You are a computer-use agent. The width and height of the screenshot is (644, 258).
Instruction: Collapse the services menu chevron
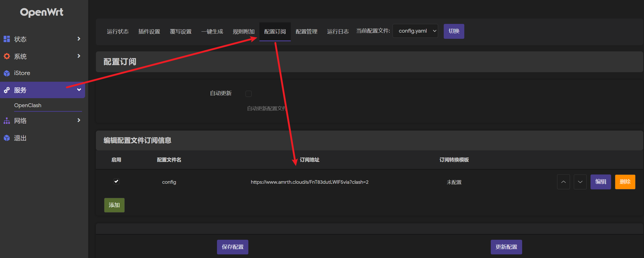coord(79,90)
